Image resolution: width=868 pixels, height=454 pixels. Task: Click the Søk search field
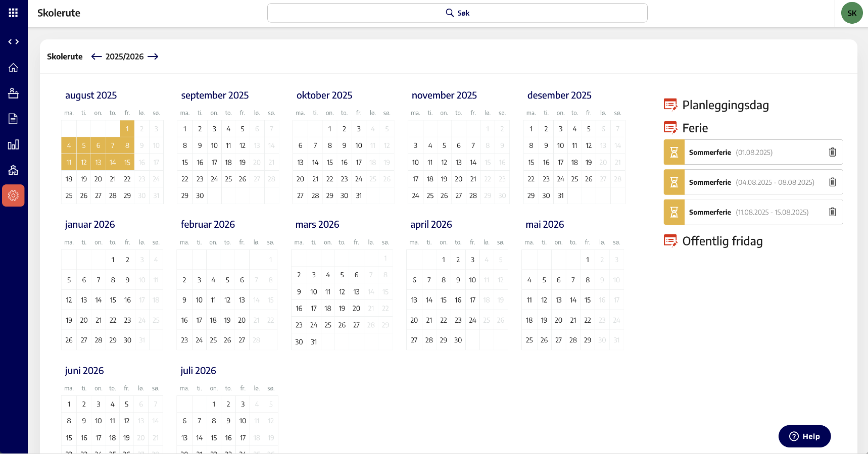coord(457,13)
